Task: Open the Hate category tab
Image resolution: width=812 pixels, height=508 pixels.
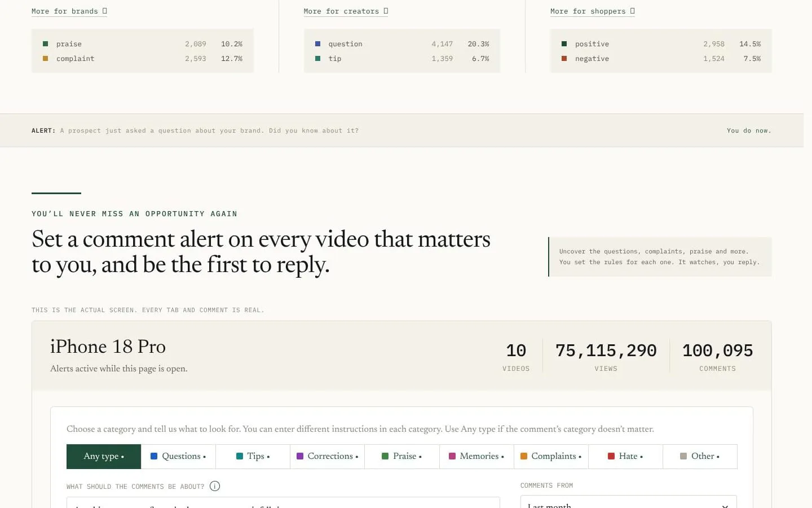Action: tap(625, 457)
